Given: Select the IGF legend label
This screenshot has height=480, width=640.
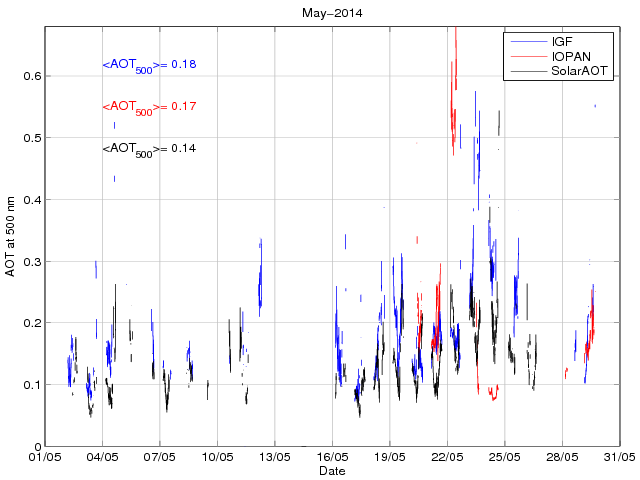Looking at the screenshot, I should (562, 41).
